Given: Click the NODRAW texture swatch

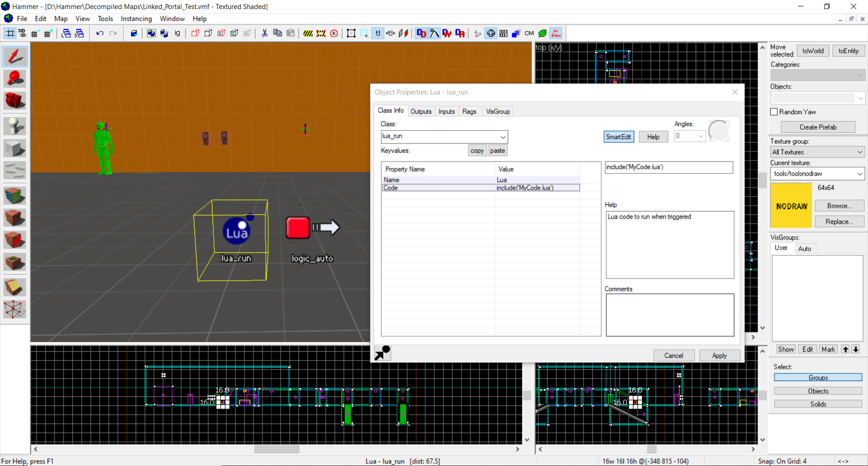Looking at the screenshot, I should 791,206.
